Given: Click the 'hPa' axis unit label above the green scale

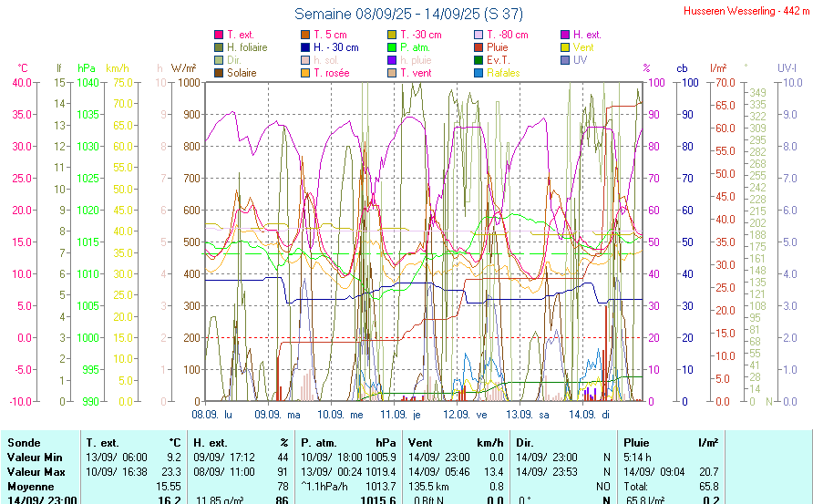Looking at the screenshot, I should point(87,68).
